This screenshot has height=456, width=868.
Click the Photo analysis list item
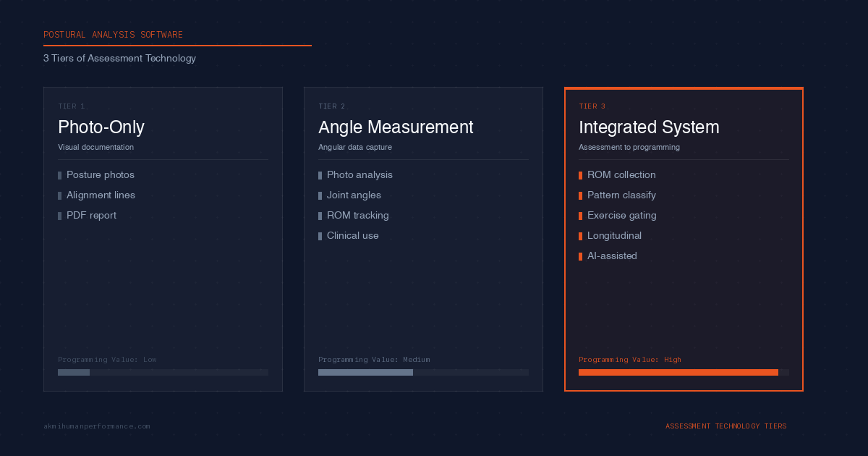(355, 175)
